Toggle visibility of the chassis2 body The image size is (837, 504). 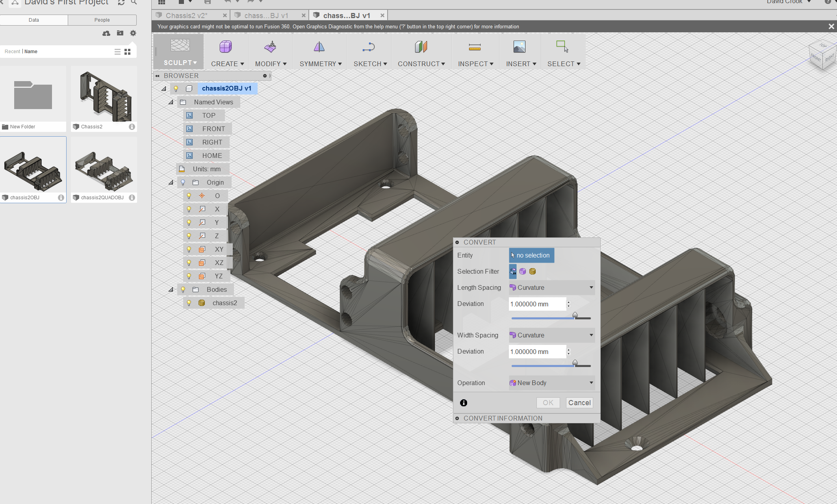click(189, 303)
